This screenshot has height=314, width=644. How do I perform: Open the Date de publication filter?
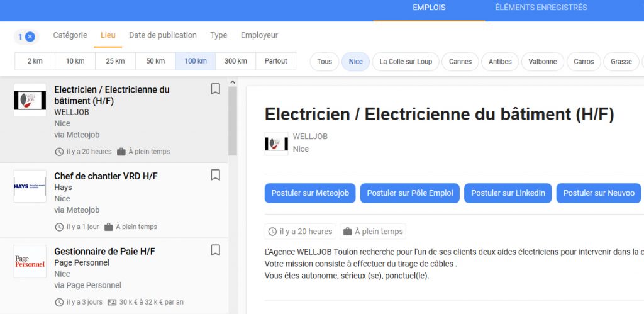point(163,35)
